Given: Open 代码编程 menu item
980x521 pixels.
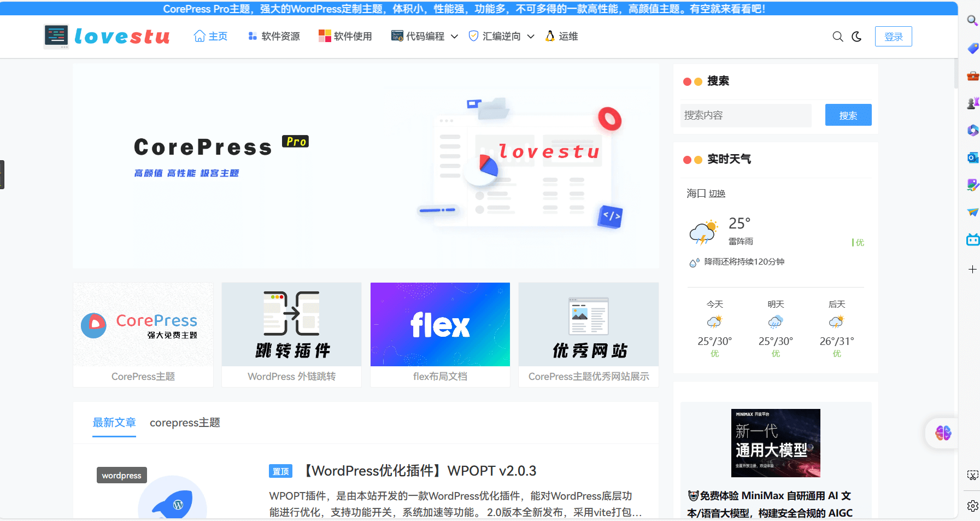Looking at the screenshot, I should (x=419, y=36).
